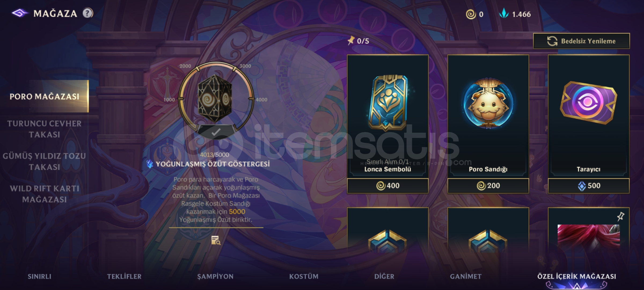Click the help question mark next to Mağaza
The height and width of the screenshot is (290, 644).
pos(87,13)
